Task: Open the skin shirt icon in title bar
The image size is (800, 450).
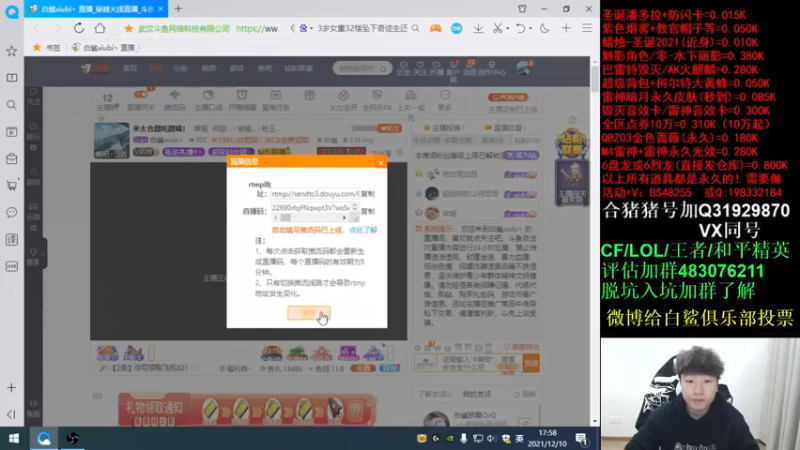Action: pyautogui.click(x=522, y=9)
